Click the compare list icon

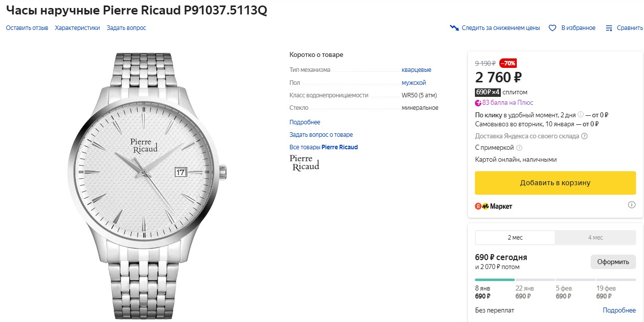(x=609, y=28)
